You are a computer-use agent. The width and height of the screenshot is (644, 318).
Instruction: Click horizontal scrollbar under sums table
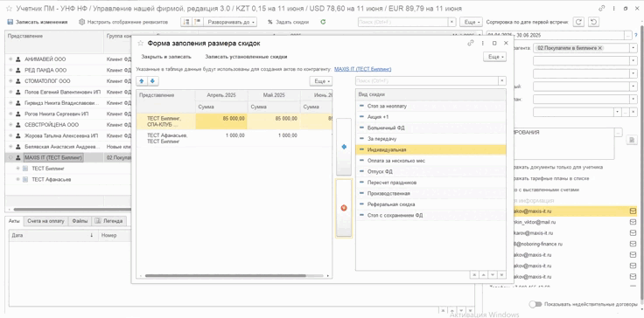point(226,276)
